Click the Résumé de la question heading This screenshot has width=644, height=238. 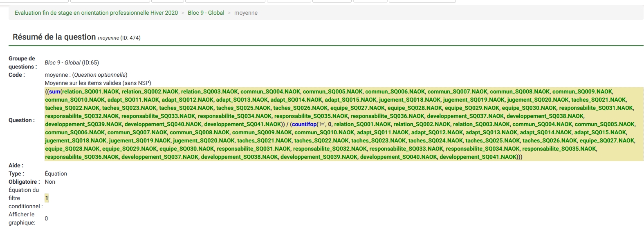pos(54,37)
